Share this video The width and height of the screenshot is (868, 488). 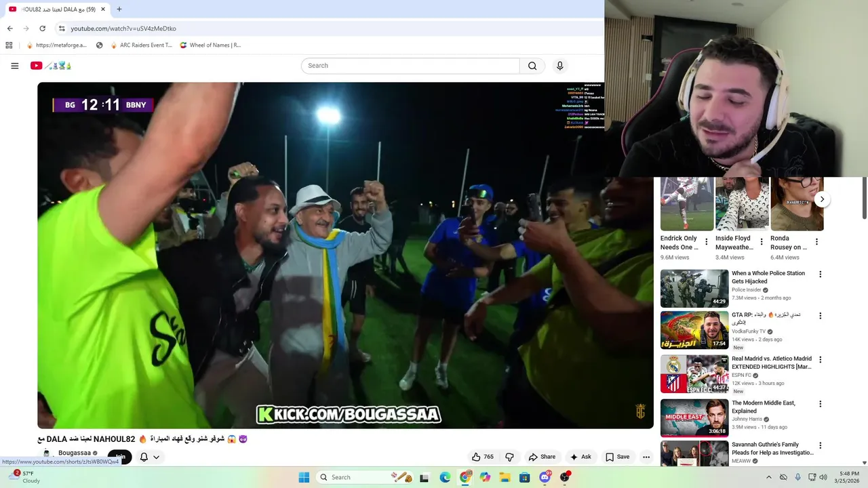click(x=542, y=457)
